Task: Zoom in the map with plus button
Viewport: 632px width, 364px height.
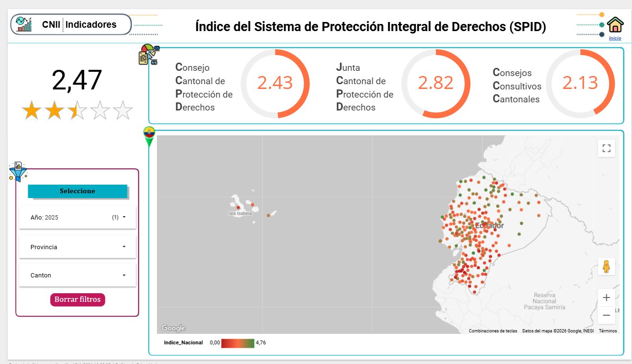Action: point(606,298)
